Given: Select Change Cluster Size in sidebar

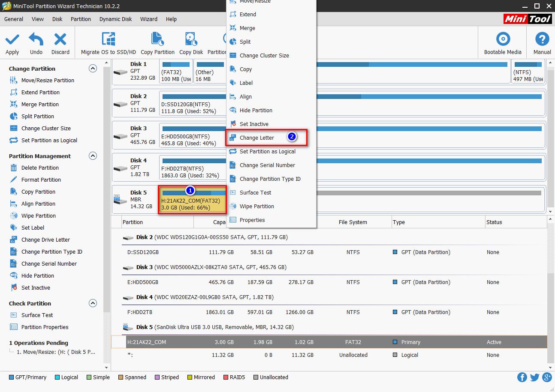Looking at the screenshot, I should (46, 128).
